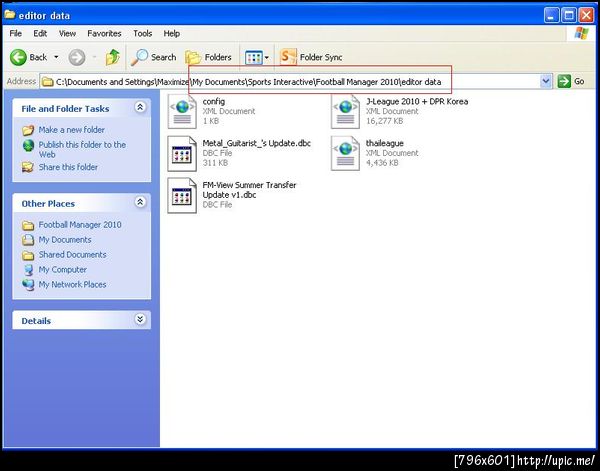Screen dimensions: 600x471
Task: Click the Publish to Web globe icon
Action: [28, 145]
